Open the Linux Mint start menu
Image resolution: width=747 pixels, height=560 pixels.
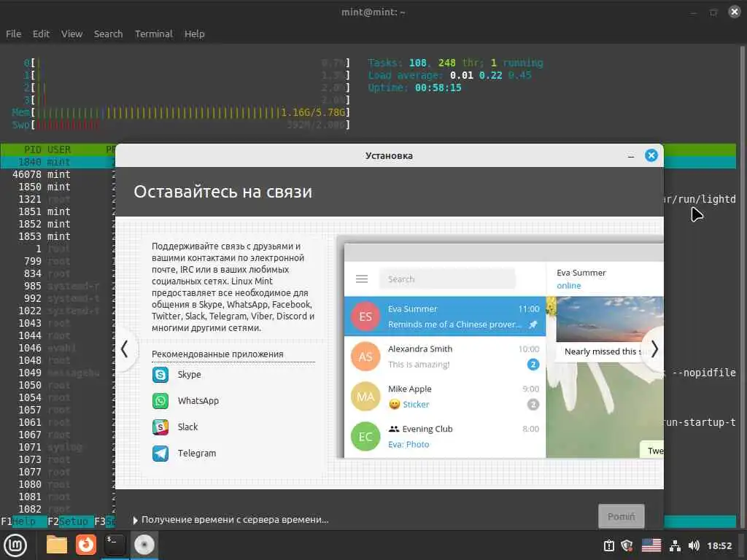(x=15, y=545)
